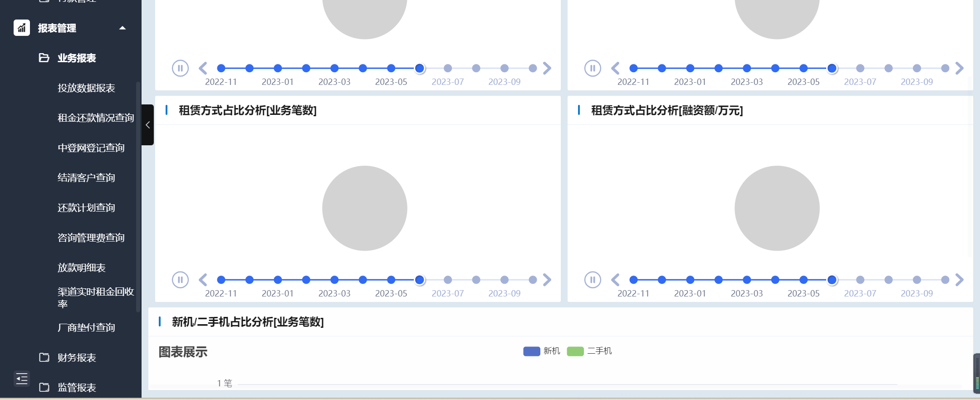Next arrow in 租赁方式占比分析[融资额/万元] timeline
Screen dimensions: 980x400
(959, 280)
